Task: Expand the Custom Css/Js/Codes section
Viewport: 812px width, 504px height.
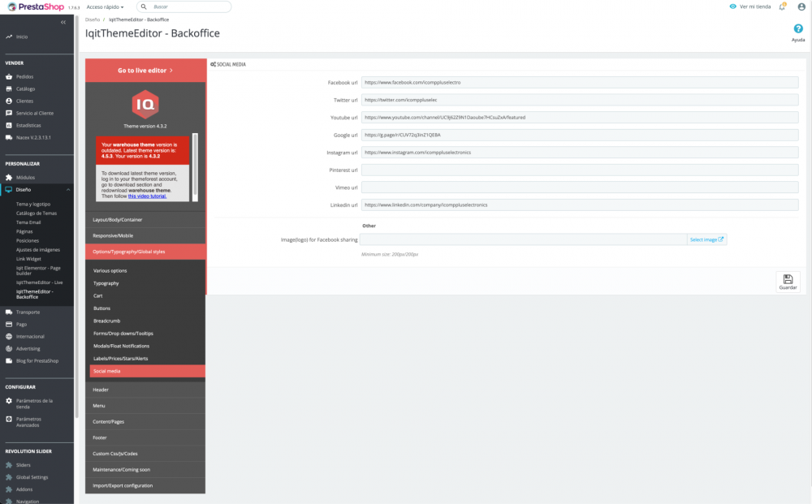Action: pyautogui.click(x=145, y=454)
